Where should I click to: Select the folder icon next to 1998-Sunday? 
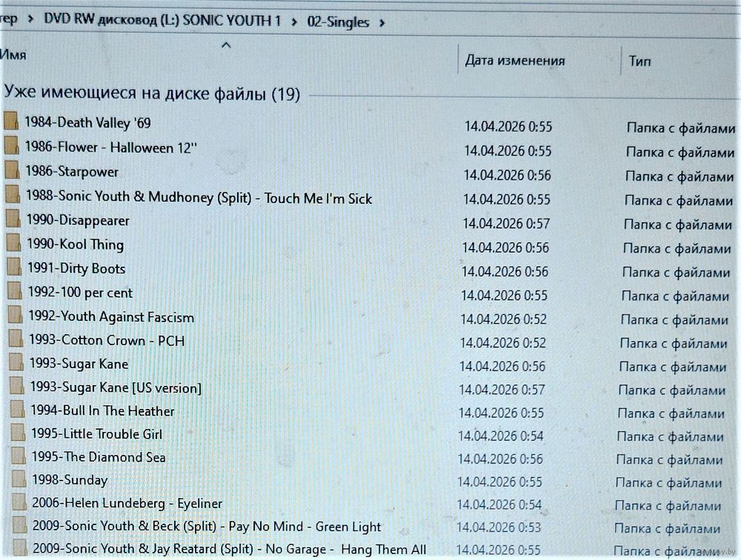(x=19, y=480)
